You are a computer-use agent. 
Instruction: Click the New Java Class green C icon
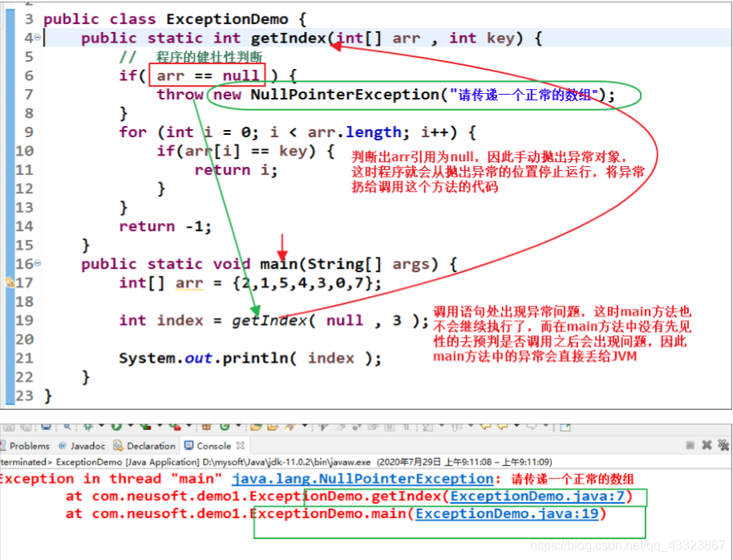[225, 426]
